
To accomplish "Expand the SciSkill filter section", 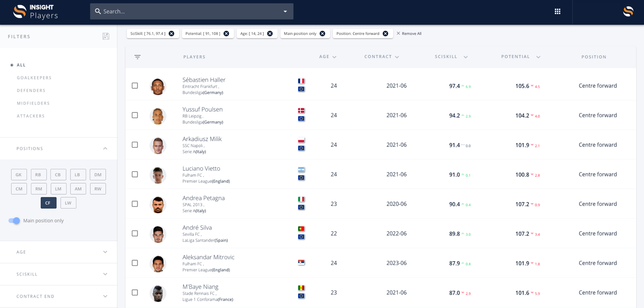I will coord(105,274).
